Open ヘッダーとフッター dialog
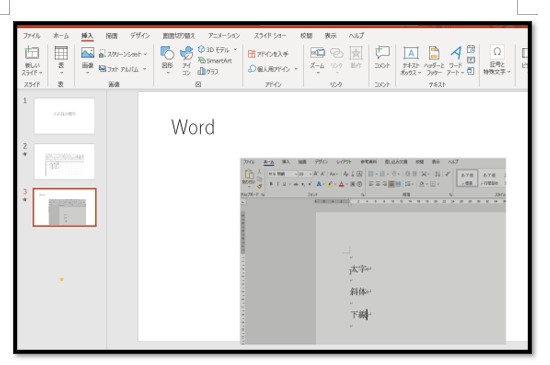 434,60
